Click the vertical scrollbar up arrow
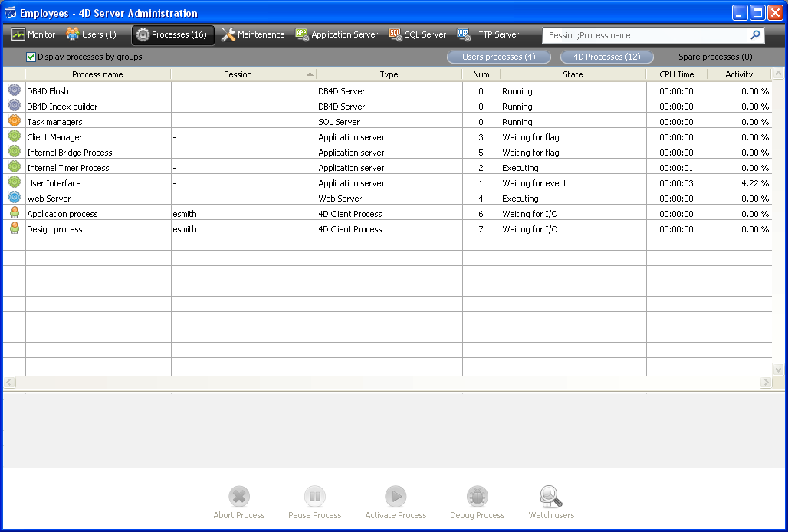 [x=778, y=74]
